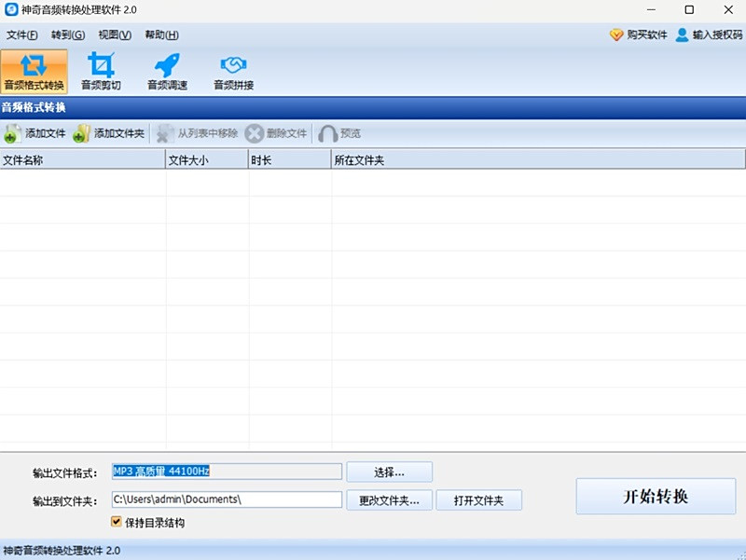Open the 文件(F) menu
The height and width of the screenshot is (560, 746).
tap(21, 34)
